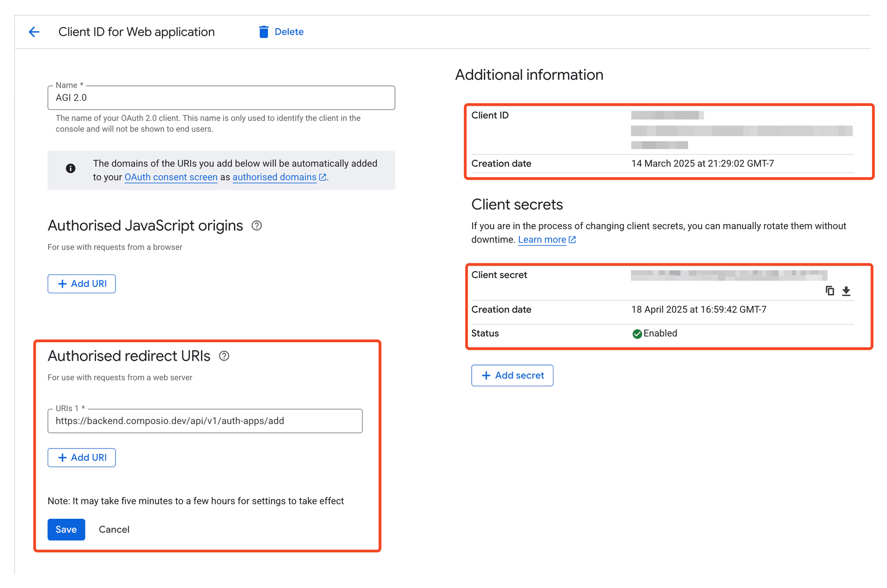Click the info icon in the domains notice
Screen dimensions: 887x588
pos(70,168)
